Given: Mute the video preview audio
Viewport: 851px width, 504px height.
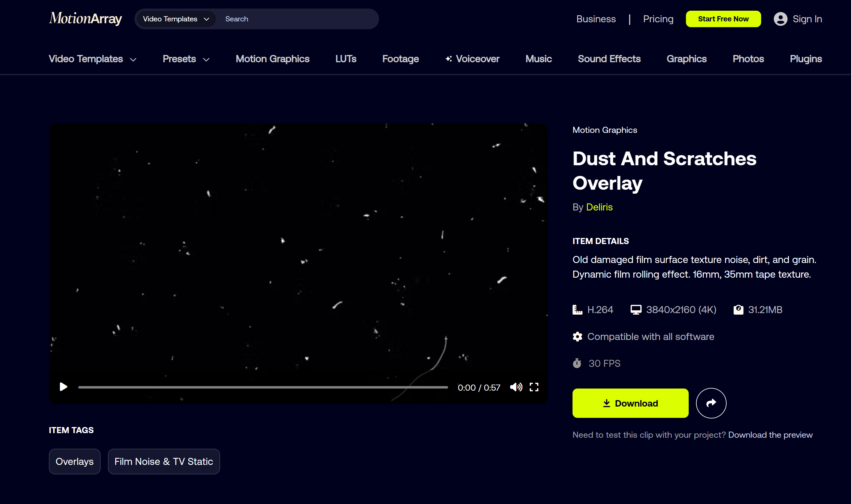Looking at the screenshot, I should tap(516, 387).
